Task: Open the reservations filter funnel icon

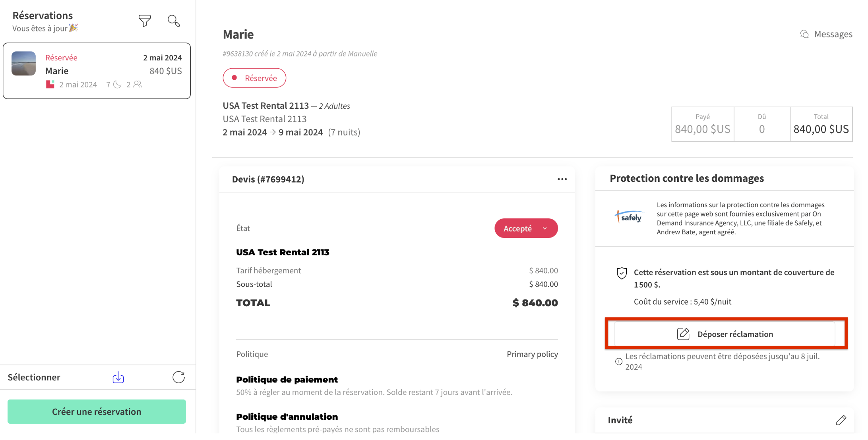Action: (x=145, y=21)
